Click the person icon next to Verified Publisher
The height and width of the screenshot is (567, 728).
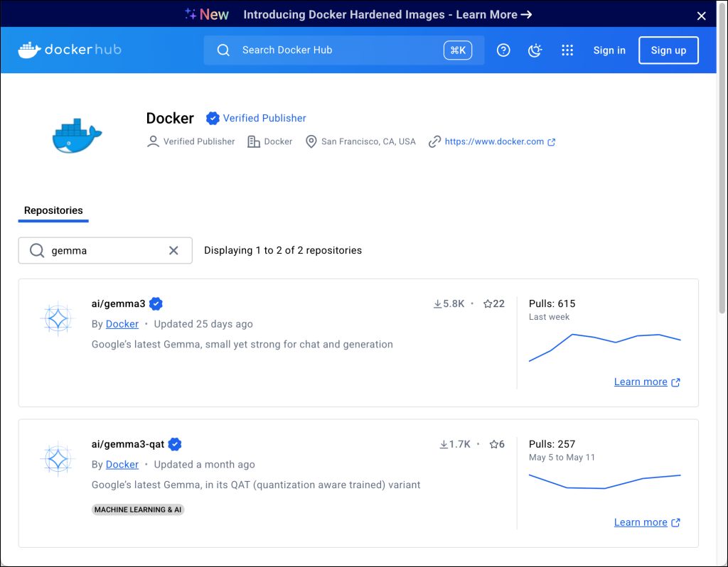point(153,141)
